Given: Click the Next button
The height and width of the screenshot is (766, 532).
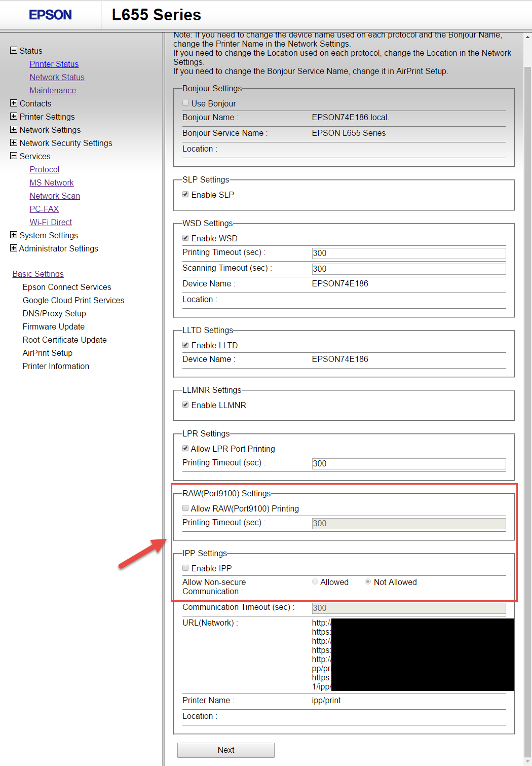Looking at the screenshot, I should click(226, 750).
